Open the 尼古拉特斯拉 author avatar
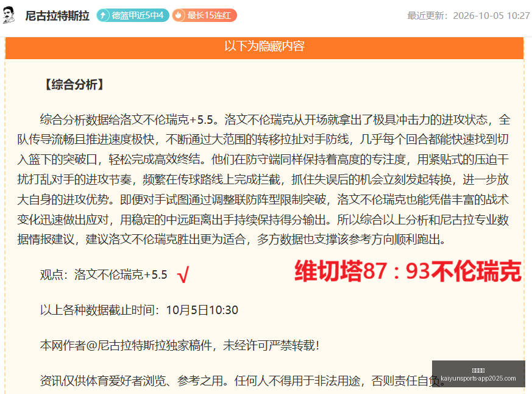Screen dimensions: 532x394 (9, 15)
